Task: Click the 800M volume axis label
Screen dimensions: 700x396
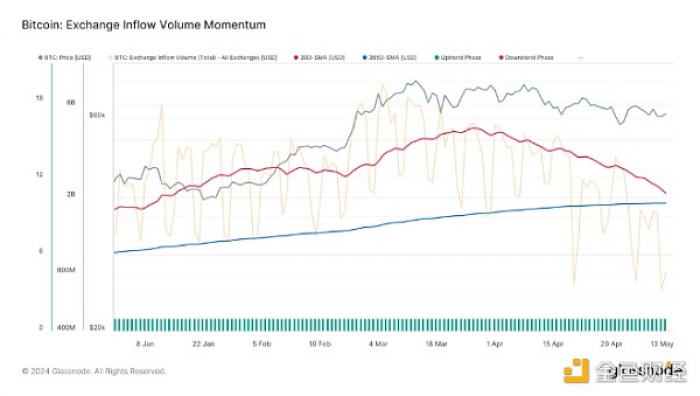Action: pos(66,270)
